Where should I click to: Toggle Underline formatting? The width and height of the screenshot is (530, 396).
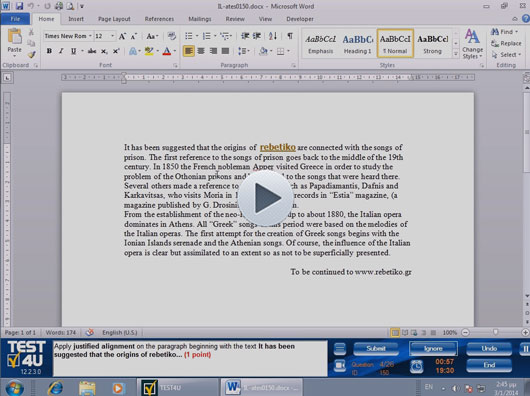click(x=73, y=51)
